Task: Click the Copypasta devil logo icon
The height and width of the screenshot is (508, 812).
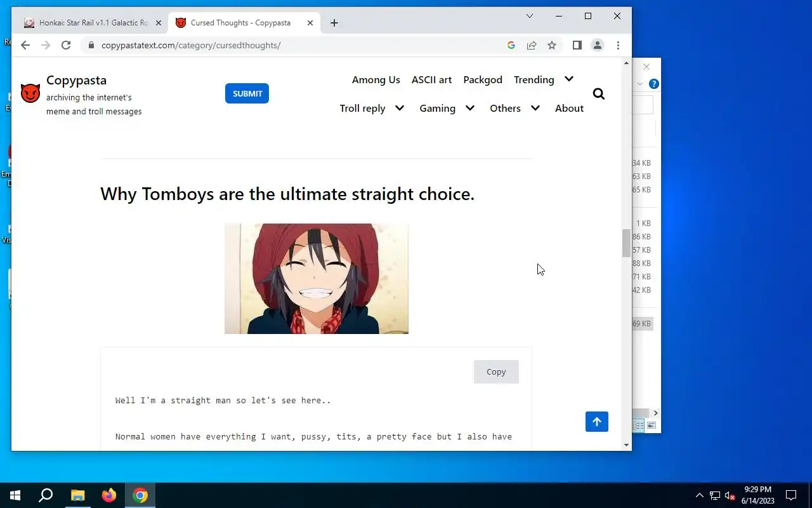Action: [30, 93]
